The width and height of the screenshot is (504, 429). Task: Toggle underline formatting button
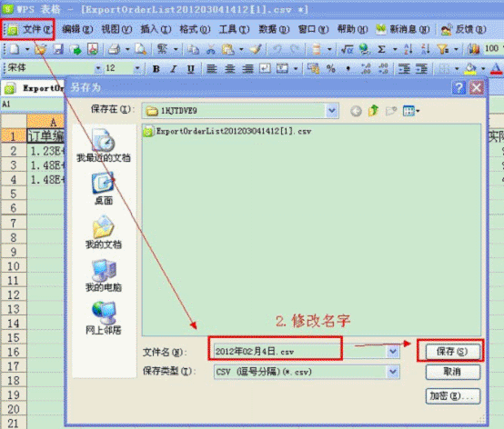(191, 68)
